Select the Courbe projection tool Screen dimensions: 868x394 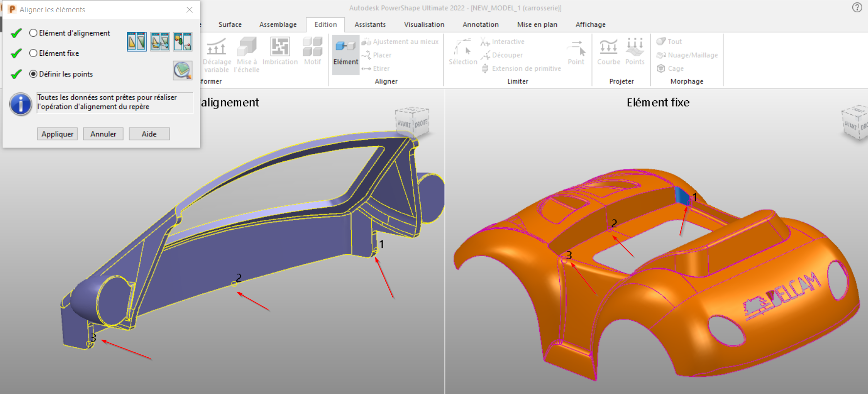coord(608,51)
